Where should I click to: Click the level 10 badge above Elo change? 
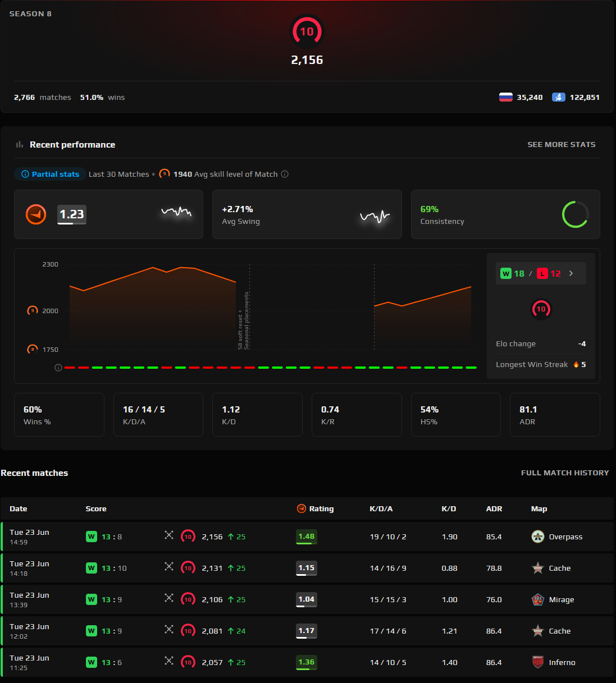[x=541, y=309]
